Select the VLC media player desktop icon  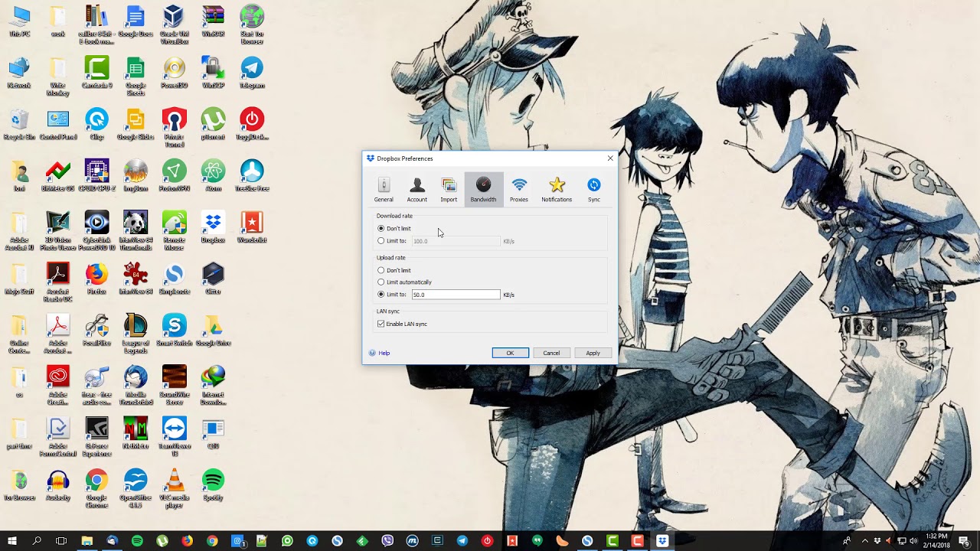pyautogui.click(x=175, y=488)
